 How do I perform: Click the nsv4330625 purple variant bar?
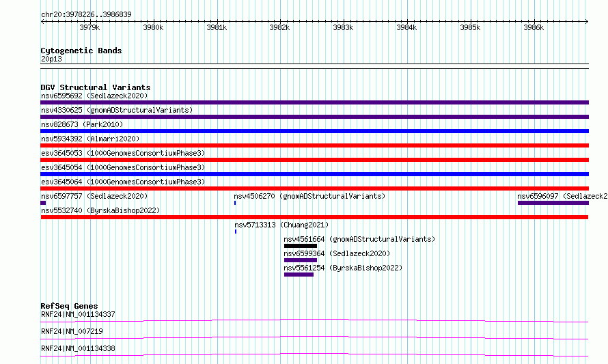point(314,117)
